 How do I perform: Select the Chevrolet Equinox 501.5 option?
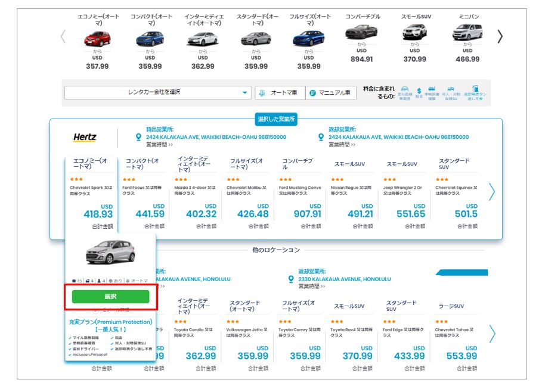click(456, 194)
